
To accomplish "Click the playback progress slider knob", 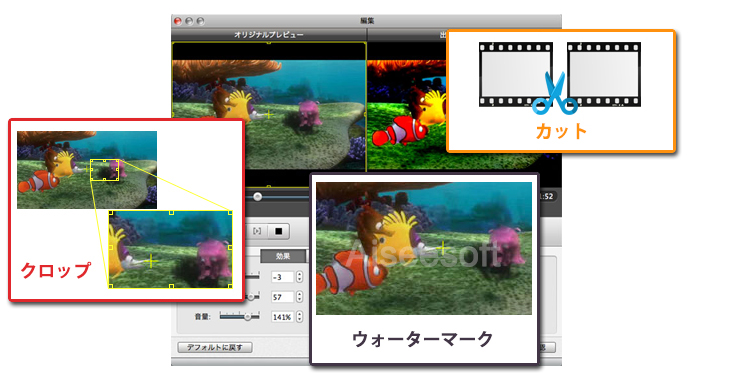I will [x=257, y=197].
